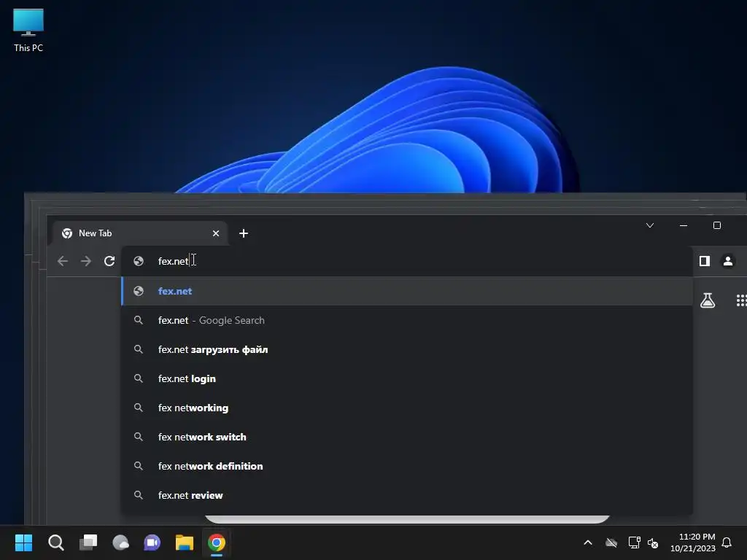Click the Chrome taskbar icon
The image size is (747, 560).
[216, 542]
